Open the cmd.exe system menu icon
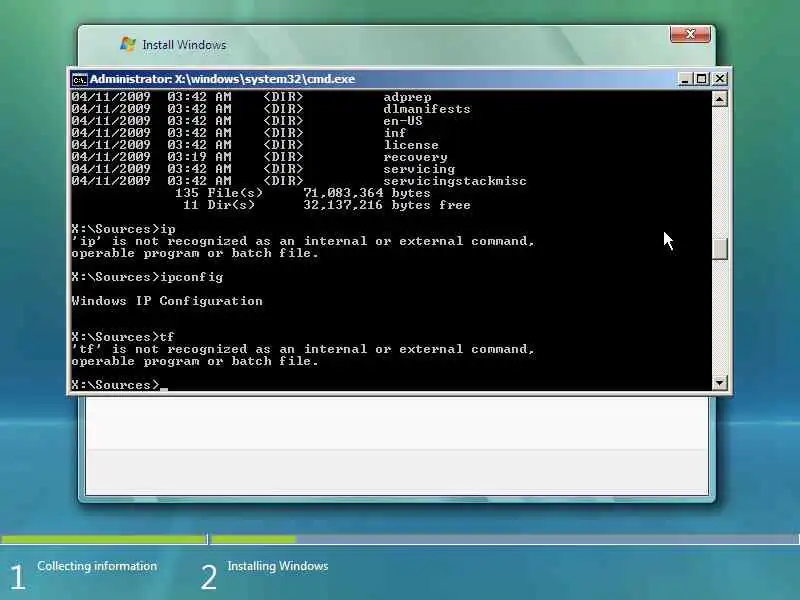800x600 pixels. [x=80, y=80]
